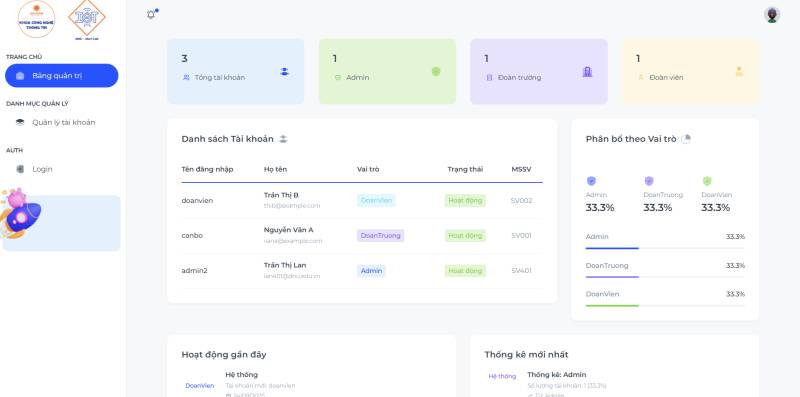Select the Vai trò column header
The width and height of the screenshot is (800, 397).
click(368, 169)
